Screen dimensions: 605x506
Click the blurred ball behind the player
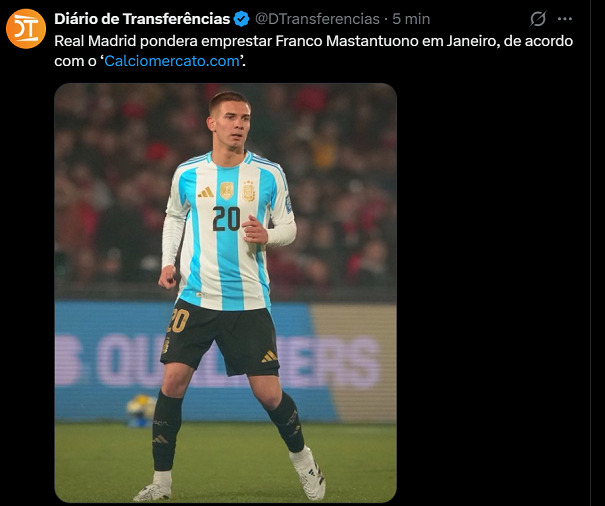coord(142,410)
